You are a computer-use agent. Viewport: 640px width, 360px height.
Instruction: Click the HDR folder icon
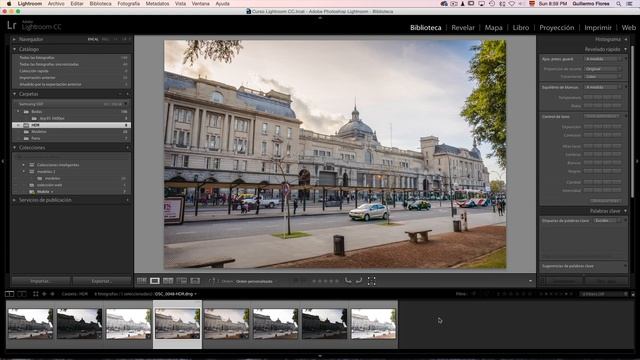(x=26, y=125)
